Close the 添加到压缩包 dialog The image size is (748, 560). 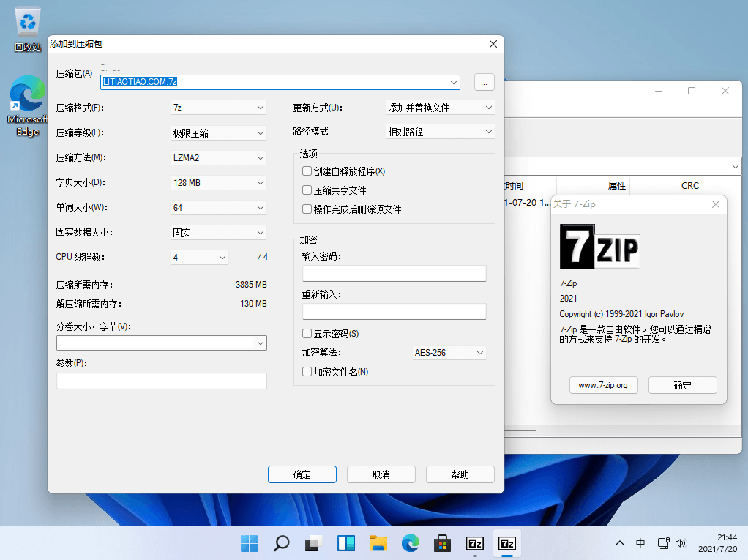click(493, 44)
